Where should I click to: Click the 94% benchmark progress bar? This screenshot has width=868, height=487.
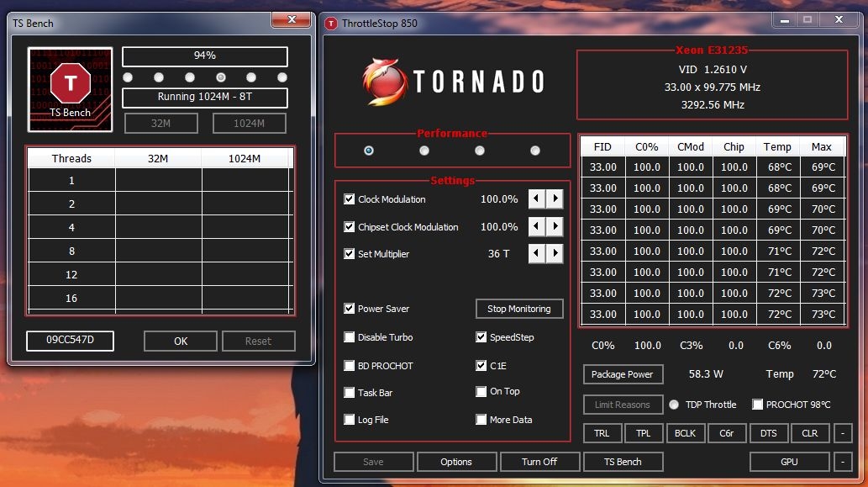pos(205,56)
